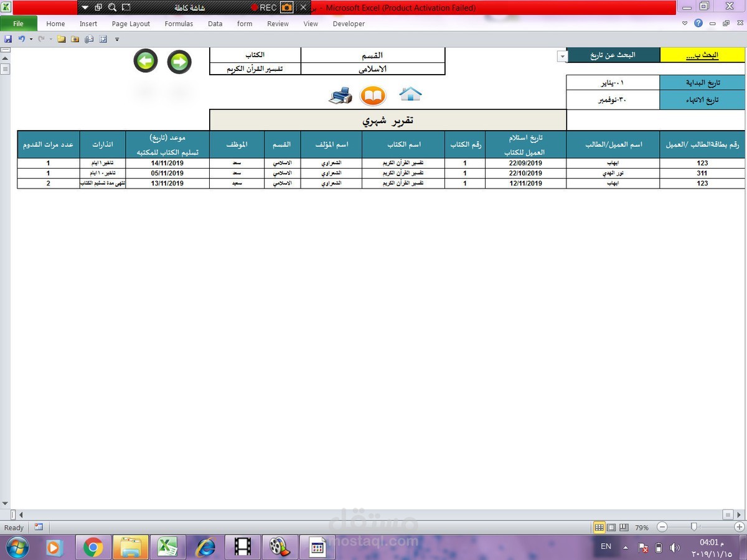
Task: Click the battery icon in system tray
Action: click(x=659, y=548)
